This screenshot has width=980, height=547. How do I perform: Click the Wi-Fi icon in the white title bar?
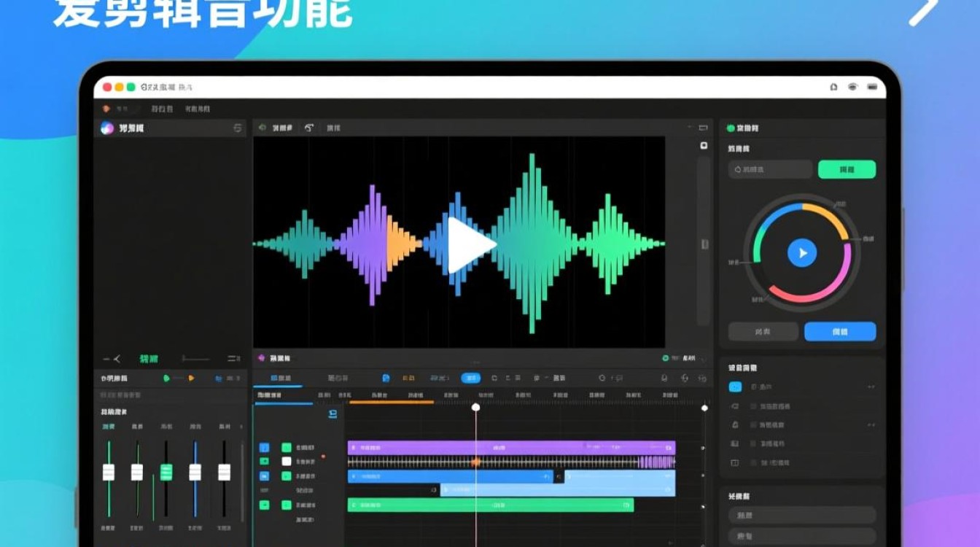point(852,87)
